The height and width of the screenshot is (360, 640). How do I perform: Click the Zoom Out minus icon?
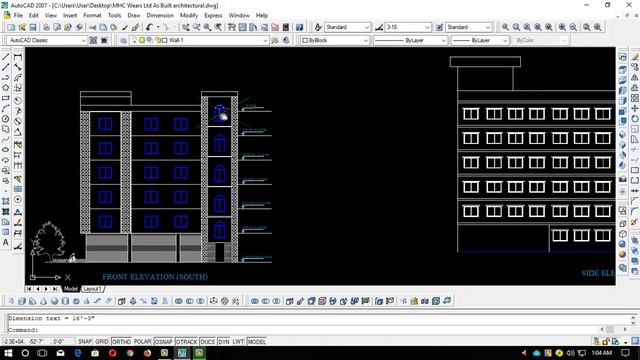[573, 27]
